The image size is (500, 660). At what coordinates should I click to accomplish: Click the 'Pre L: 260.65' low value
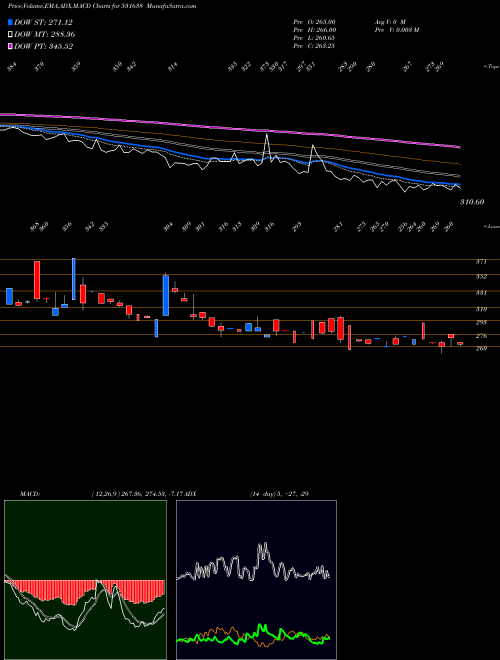pyautogui.click(x=314, y=38)
